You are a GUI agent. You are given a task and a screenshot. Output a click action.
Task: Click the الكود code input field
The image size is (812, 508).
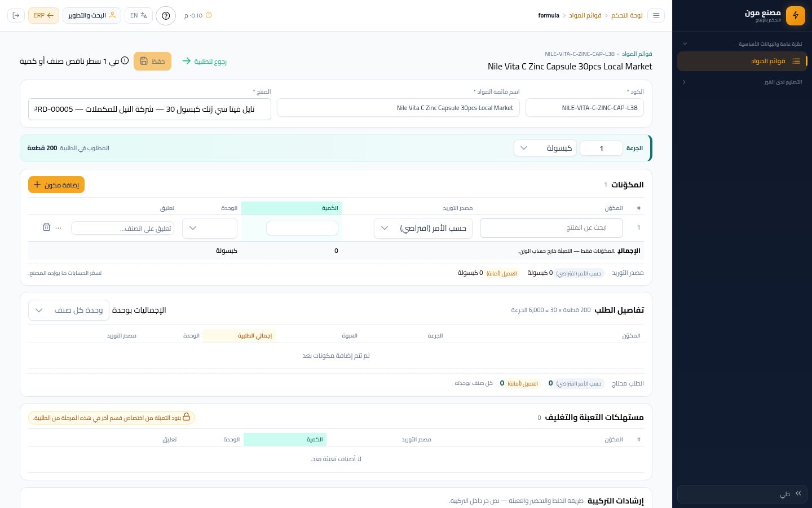(585, 108)
